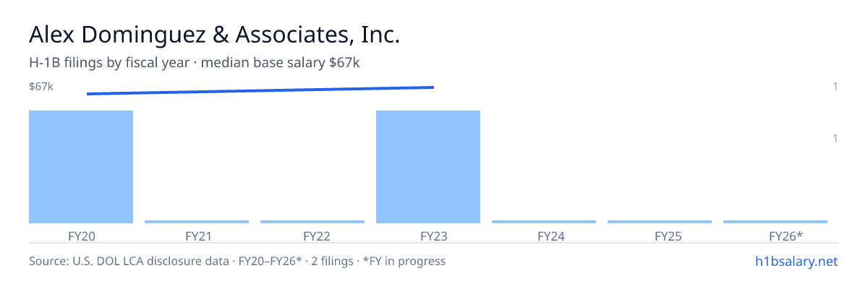The image size is (868, 289).
Task: Click the FY20 axis label
Action: pyautogui.click(x=81, y=236)
